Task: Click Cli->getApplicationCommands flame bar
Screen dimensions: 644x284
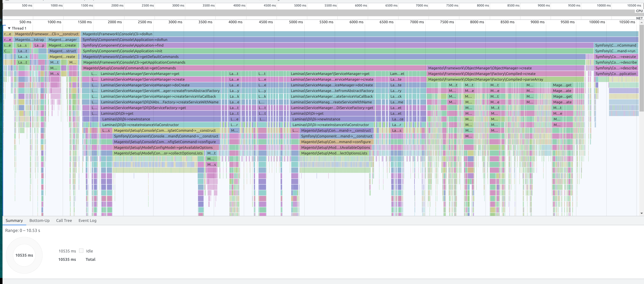Action: (134, 62)
